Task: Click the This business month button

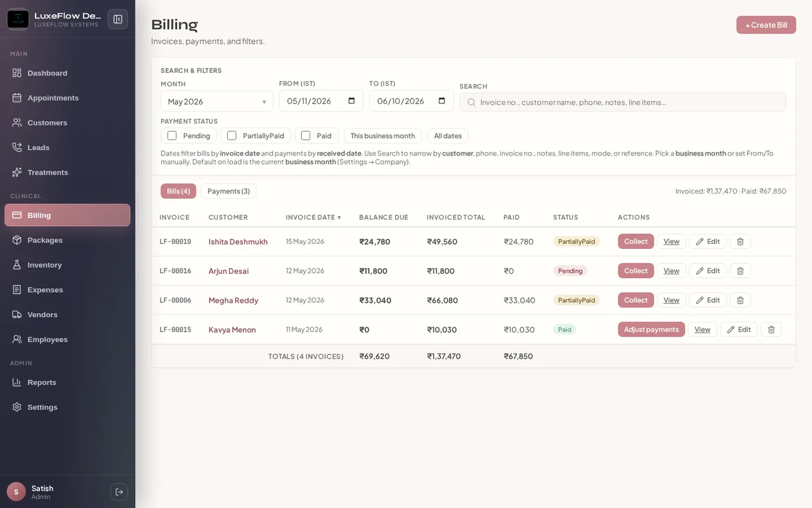Action: tap(383, 136)
